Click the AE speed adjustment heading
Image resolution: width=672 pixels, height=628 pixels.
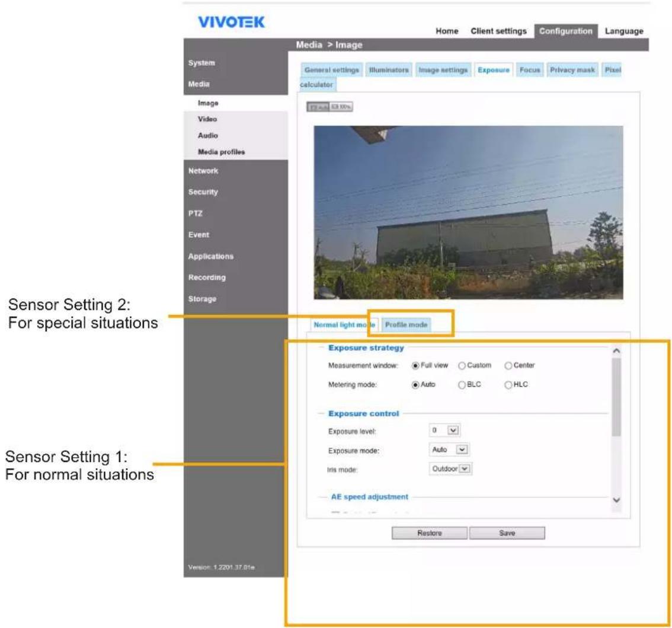pos(369,497)
